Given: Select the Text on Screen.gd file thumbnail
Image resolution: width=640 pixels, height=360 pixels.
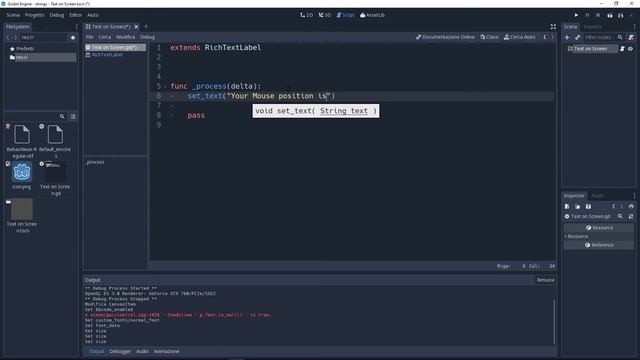Looking at the screenshot, I should pos(55,178).
